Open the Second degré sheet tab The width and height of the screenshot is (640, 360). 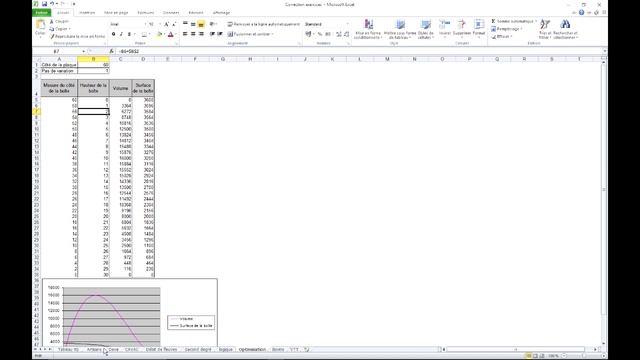(198, 349)
